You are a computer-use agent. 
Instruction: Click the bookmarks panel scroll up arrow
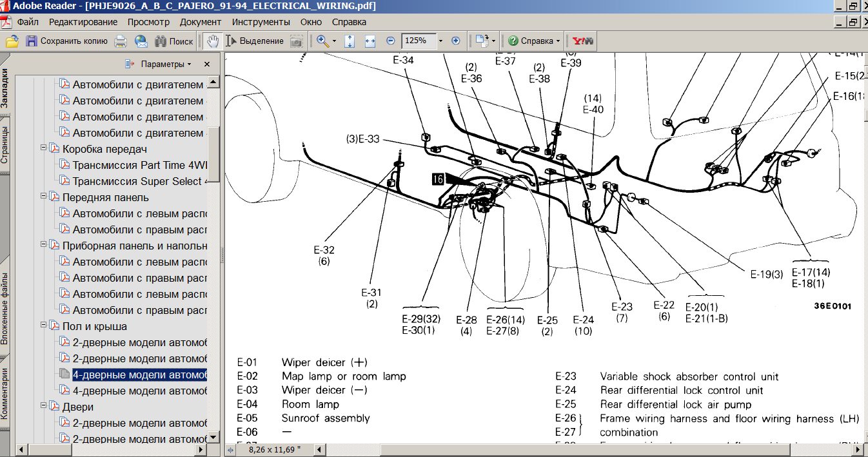(213, 82)
